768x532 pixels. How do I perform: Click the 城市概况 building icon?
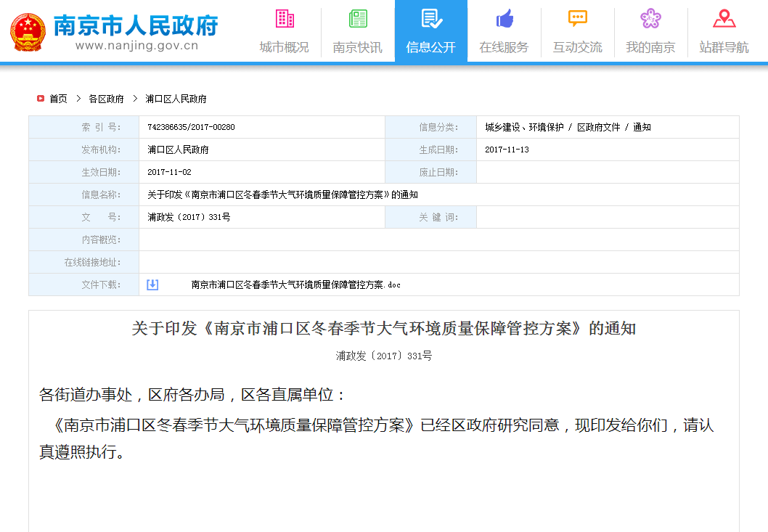284,18
